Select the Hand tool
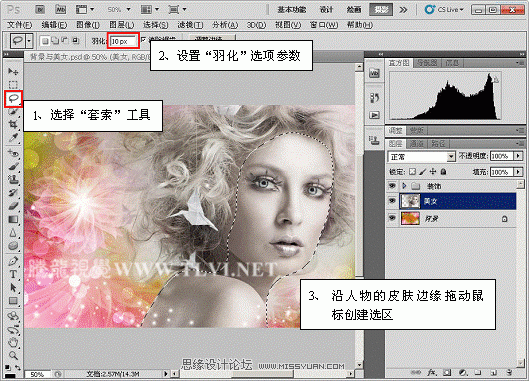 (13, 343)
